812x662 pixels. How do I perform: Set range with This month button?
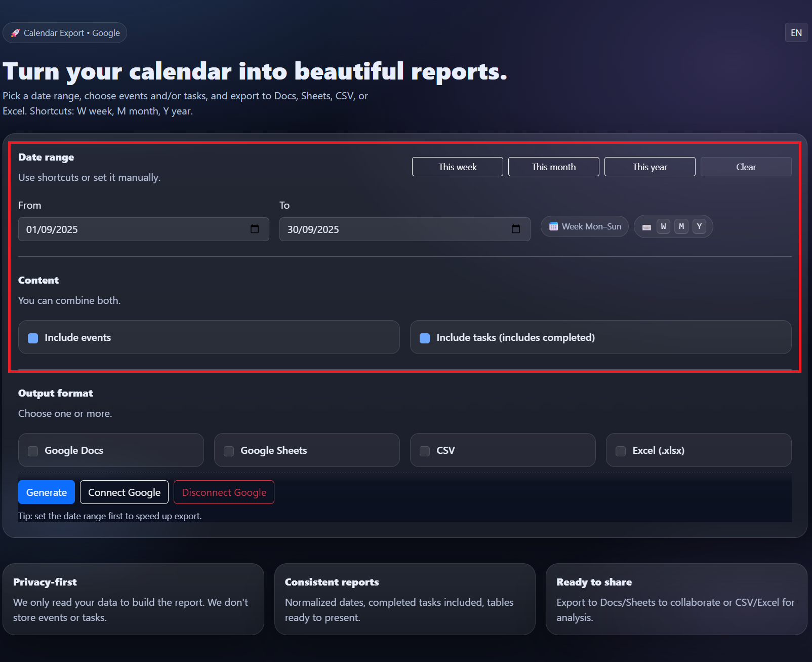[x=553, y=167]
